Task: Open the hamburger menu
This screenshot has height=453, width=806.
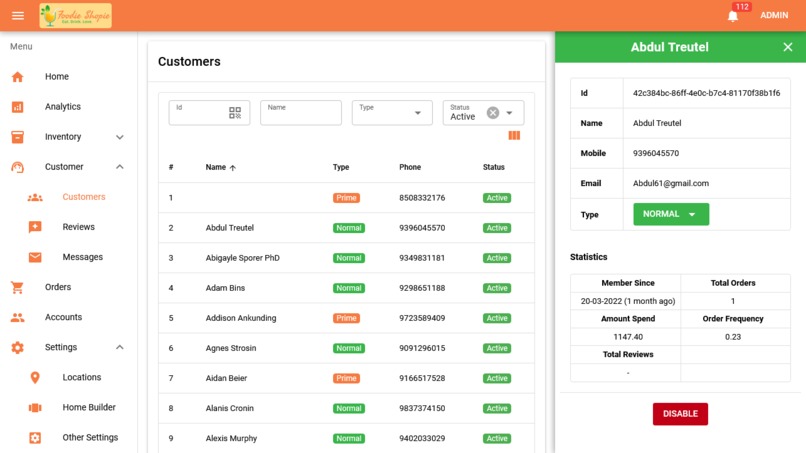Action: click(18, 15)
